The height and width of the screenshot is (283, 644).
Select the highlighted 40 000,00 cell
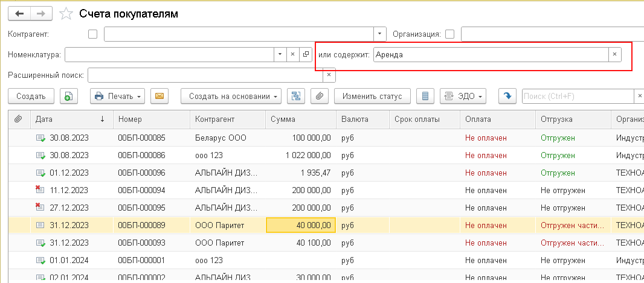pyautogui.click(x=301, y=225)
